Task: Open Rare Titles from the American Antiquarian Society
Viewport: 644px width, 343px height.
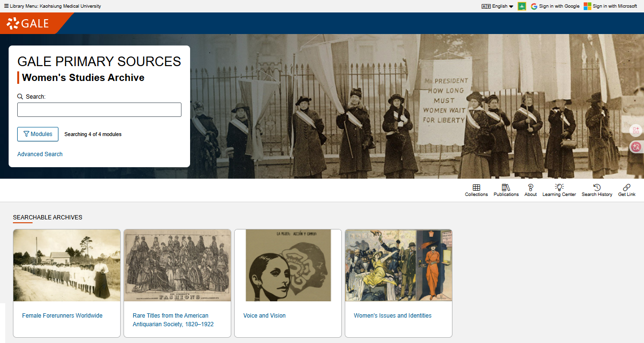Action: [x=173, y=320]
